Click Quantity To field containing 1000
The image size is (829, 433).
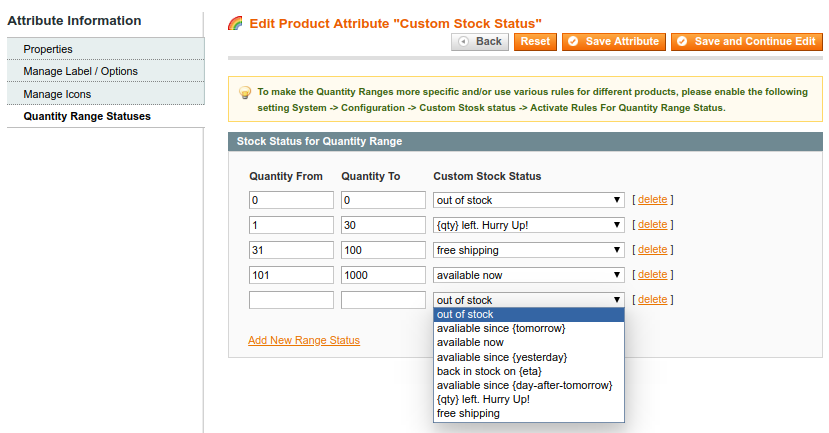tap(383, 275)
